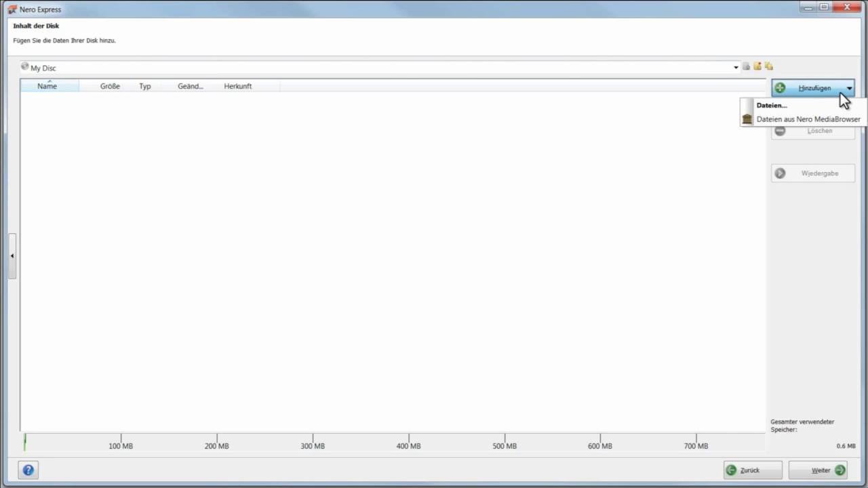Click the Nero Express title bar icon
868x488 pixels.
pos(12,9)
